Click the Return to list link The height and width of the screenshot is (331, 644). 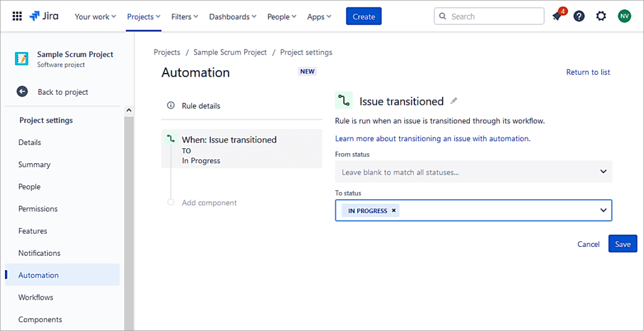[587, 72]
